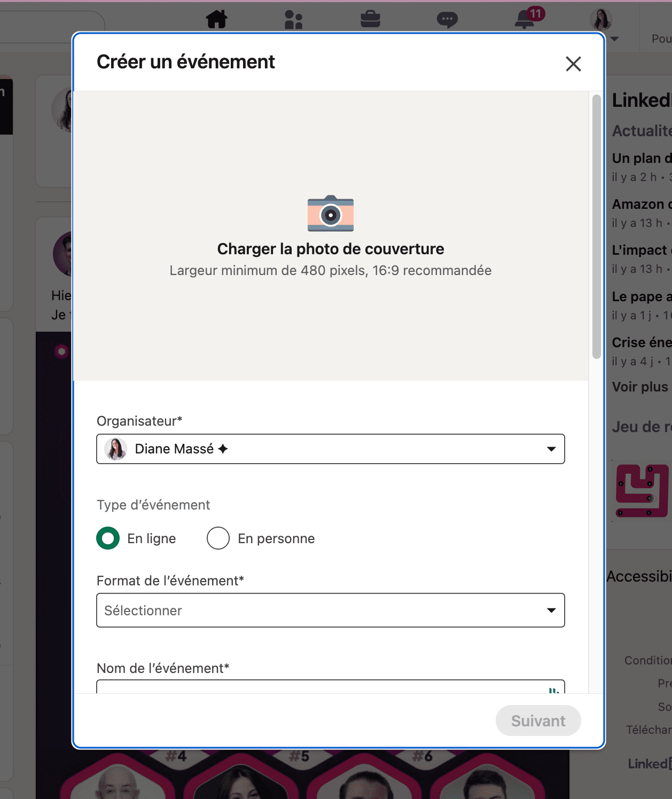Open the Amazon news headline
This screenshot has height=799, width=672.
coord(642,204)
